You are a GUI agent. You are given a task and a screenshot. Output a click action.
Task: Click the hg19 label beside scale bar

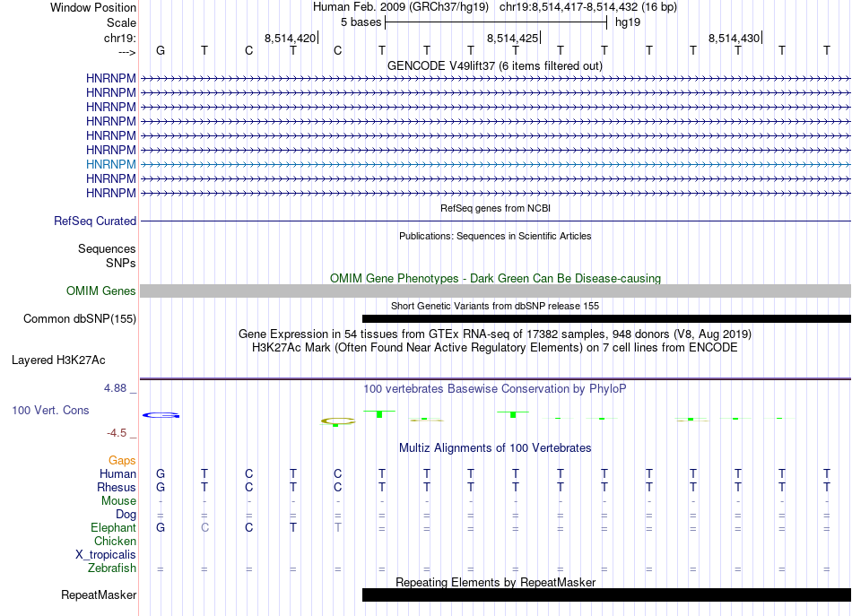tap(628, 22)
